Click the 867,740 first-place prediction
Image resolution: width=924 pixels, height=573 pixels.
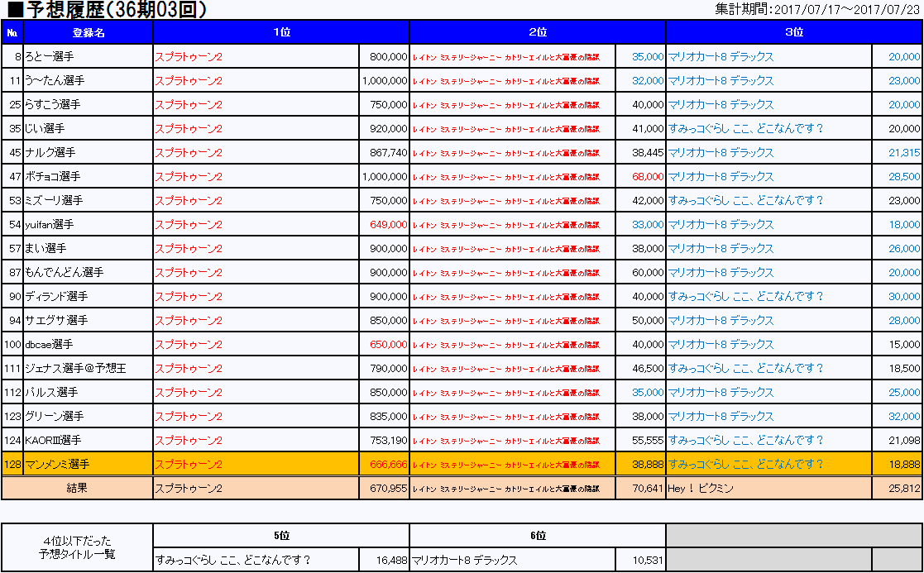point(388,152)
